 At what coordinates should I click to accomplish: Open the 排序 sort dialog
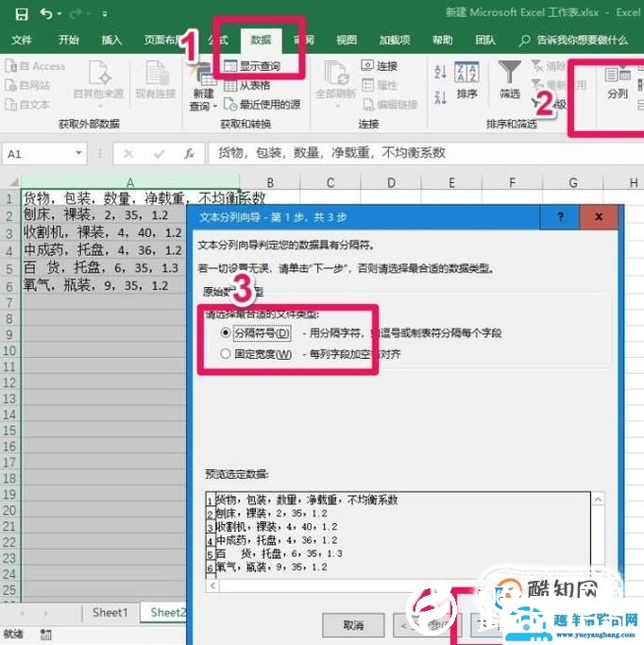tap(466, 80)
